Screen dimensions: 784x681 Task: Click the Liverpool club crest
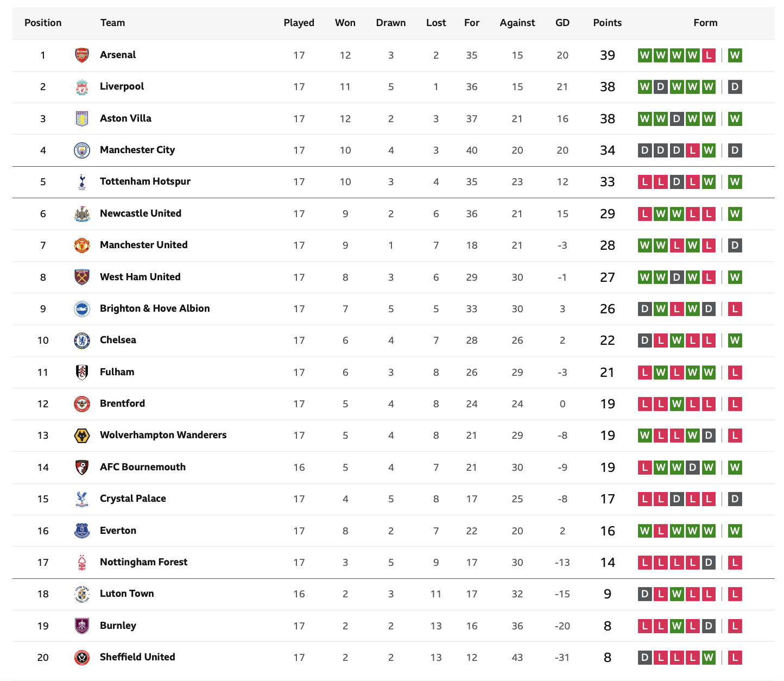coord(82,87)
